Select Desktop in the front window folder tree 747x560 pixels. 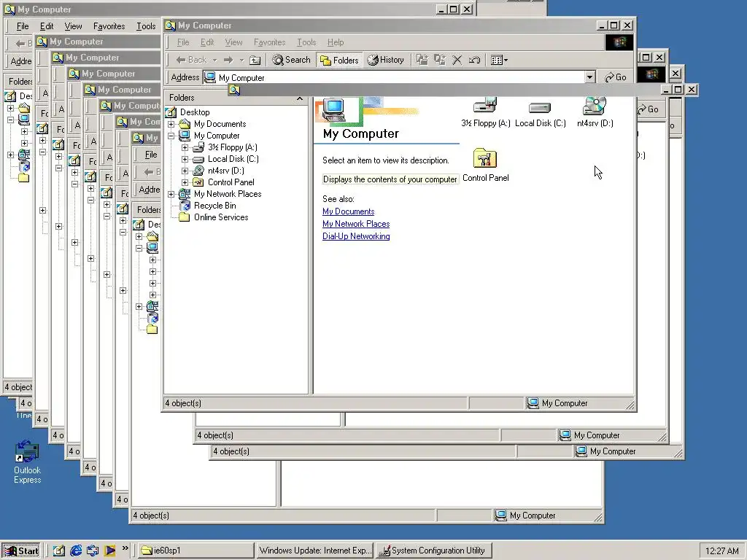[x=194, y=112]
